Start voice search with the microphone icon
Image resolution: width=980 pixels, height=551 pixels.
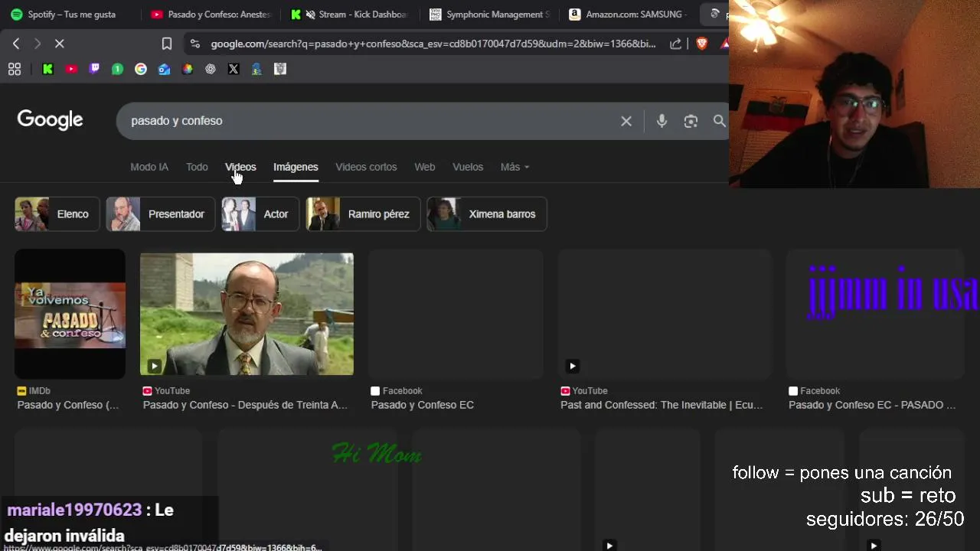[661, 121]
